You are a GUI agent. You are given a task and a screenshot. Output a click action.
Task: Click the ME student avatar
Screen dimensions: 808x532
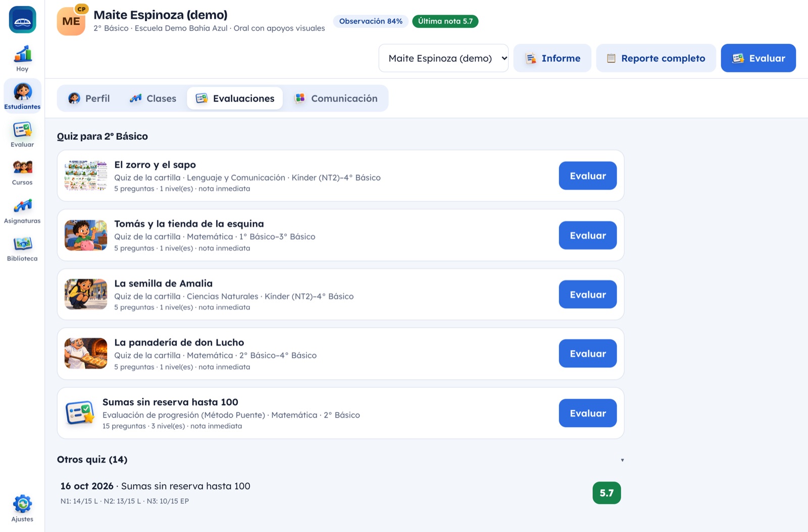tap(71, 21)
